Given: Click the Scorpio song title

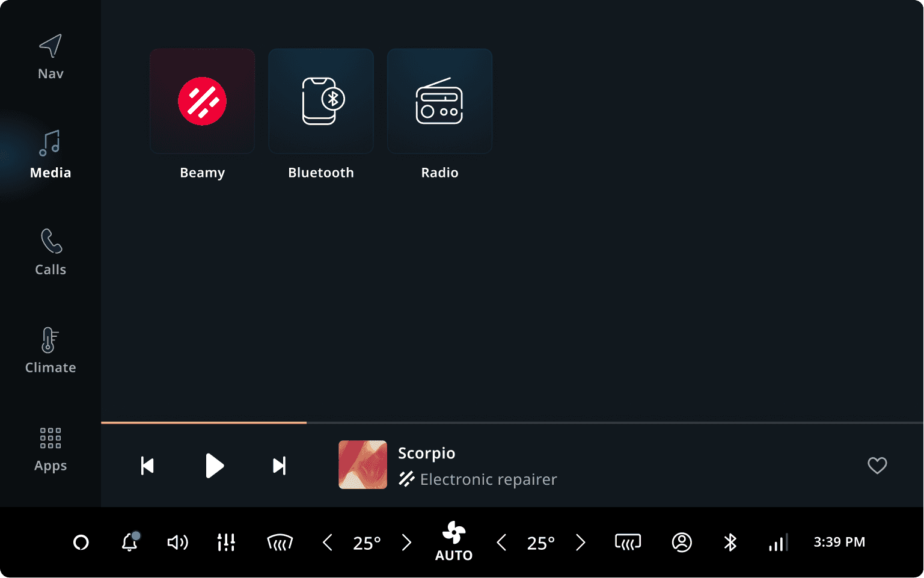Looking at the screenshot, I should click(426, 453).
